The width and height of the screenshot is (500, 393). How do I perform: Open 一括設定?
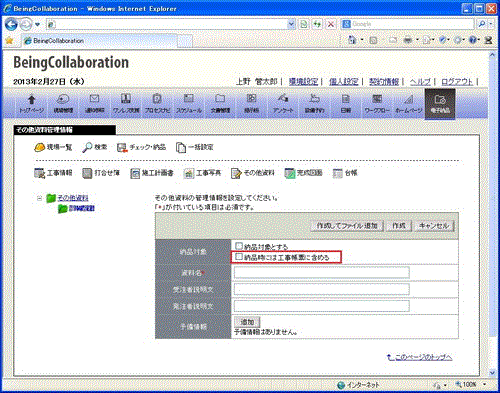(195, 147)
